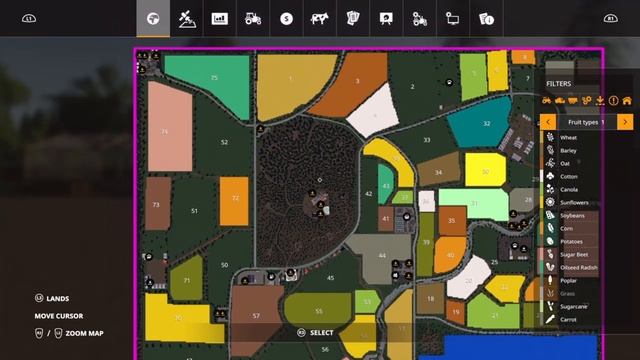The height and width of the screenshot is (360, 640).
Task: Select brown field 73 on the map
Action: point(158,203)
